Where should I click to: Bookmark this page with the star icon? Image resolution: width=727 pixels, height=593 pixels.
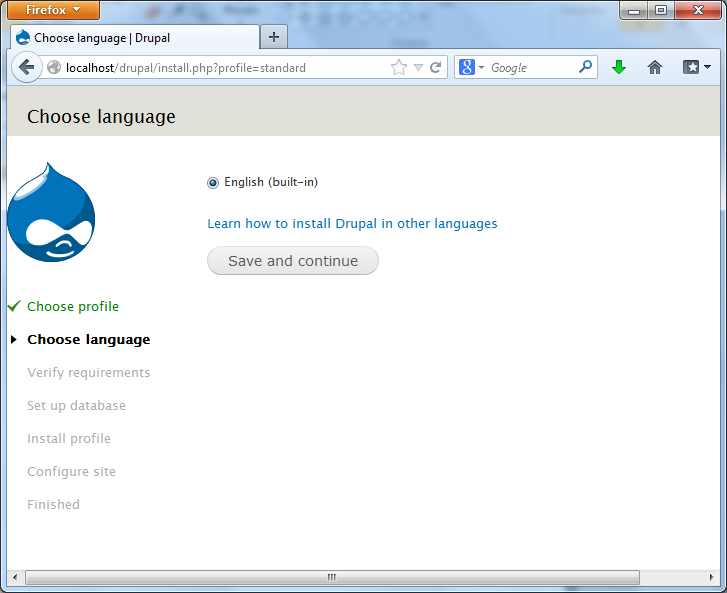pos(398,68)
